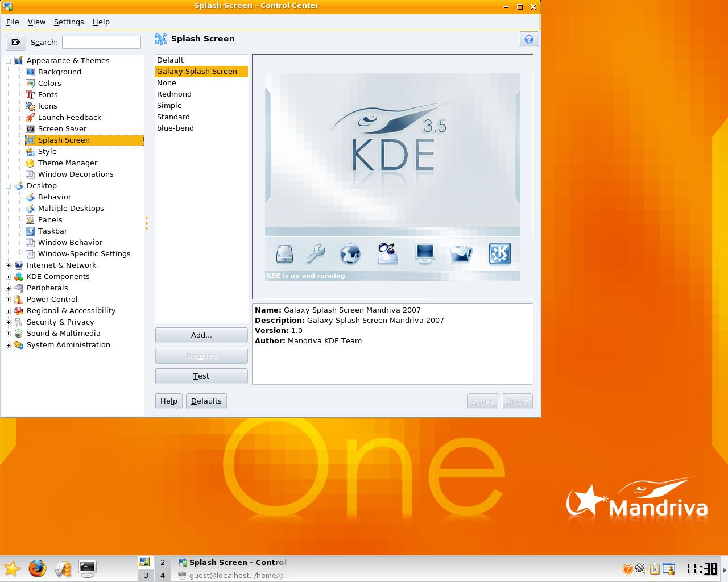
Task: Click the Fonts icon in sidebar
Action: click(x=30, y=95)
